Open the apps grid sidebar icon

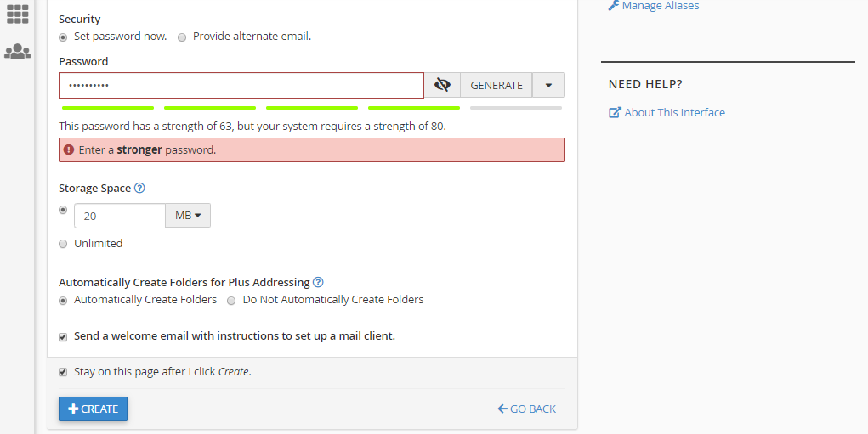17,14
